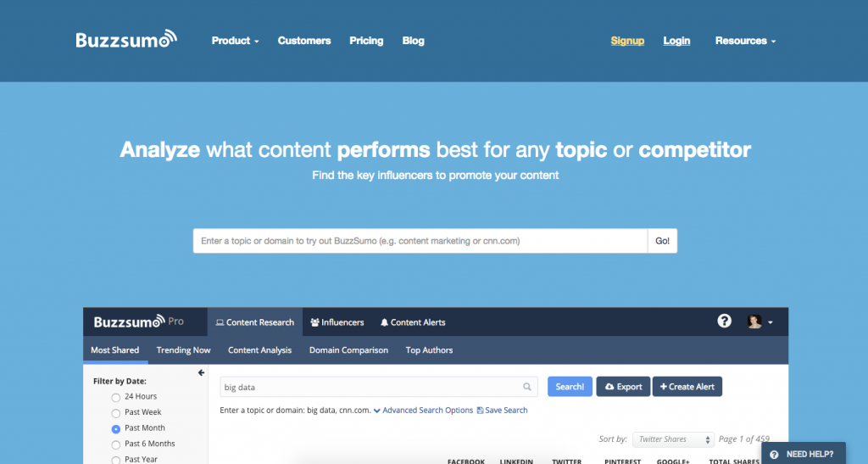Open the Product dropdown menu
Viewport: 868px width, 464px height.
pos(235,41)
